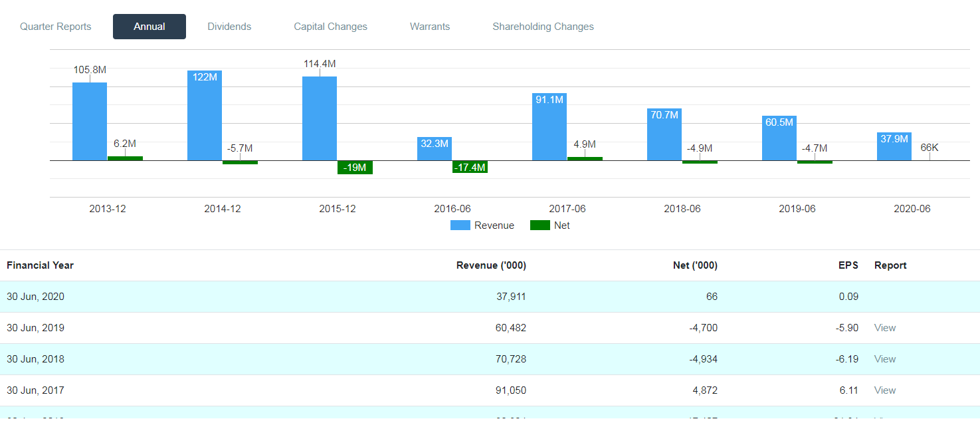The width and height of the screenshot is (980, 427).
Task: Select the Annual tab
Action: (149, 27)
